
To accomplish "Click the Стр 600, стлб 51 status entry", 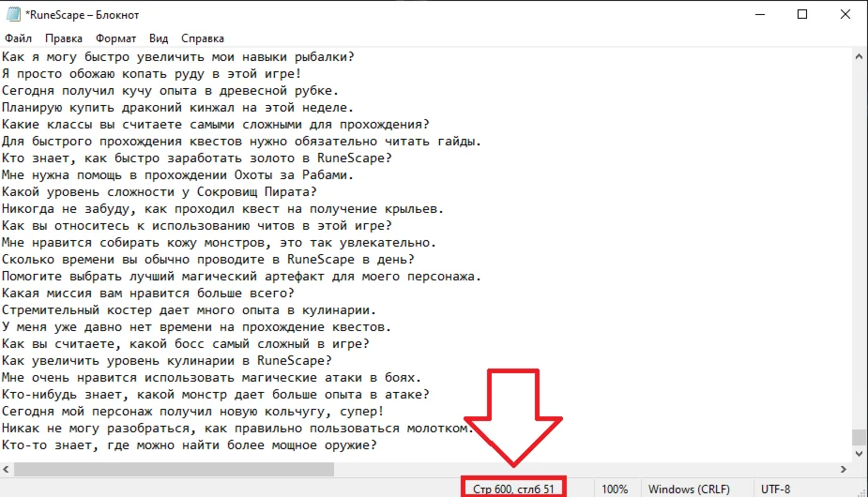I will (513, 489).
